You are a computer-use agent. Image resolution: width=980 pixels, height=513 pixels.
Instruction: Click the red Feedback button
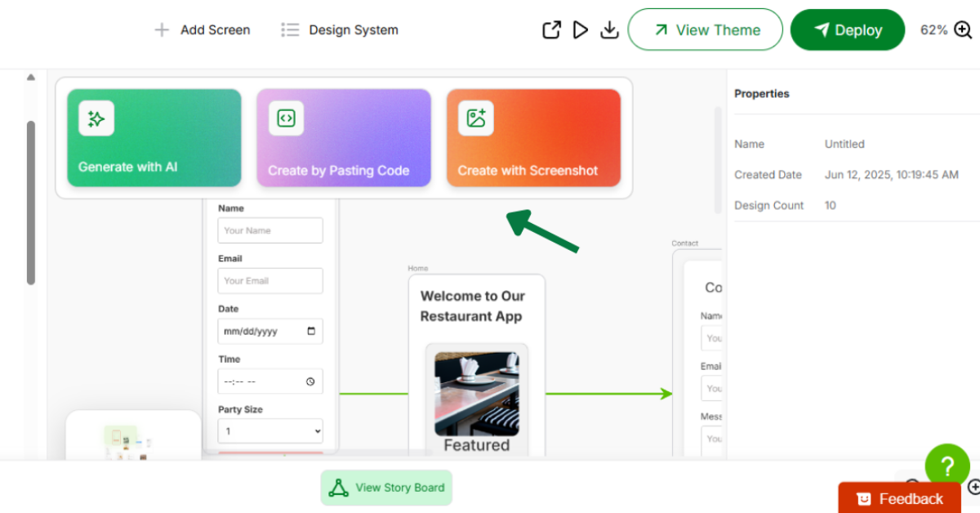pos(899,498)
